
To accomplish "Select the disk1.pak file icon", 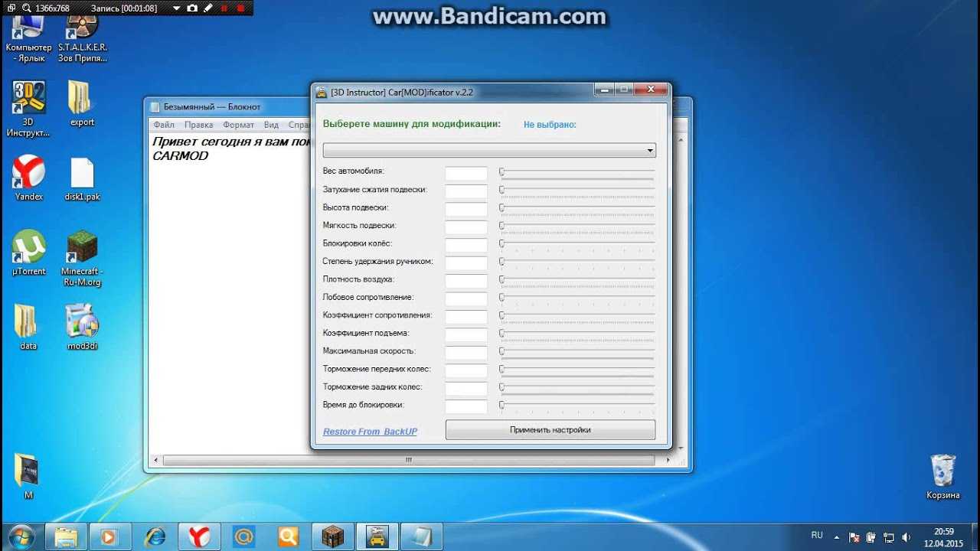I will [x=82, y=179].
